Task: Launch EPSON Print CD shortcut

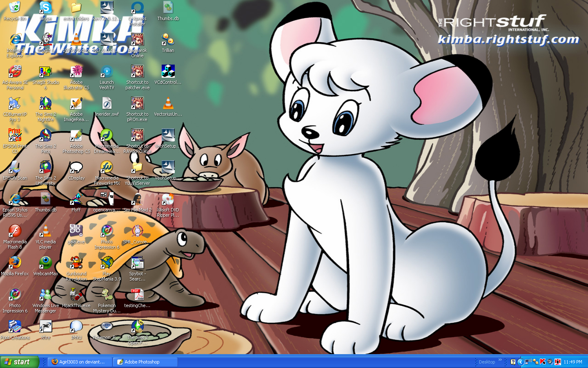Action: pos(15,141)
